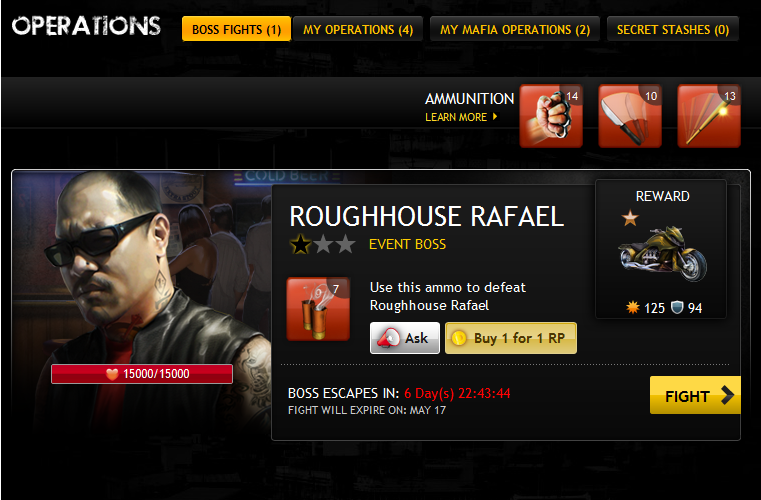Switch to My Operations tab
Screen dimensions: 761x500
click(x=358, y=29)
